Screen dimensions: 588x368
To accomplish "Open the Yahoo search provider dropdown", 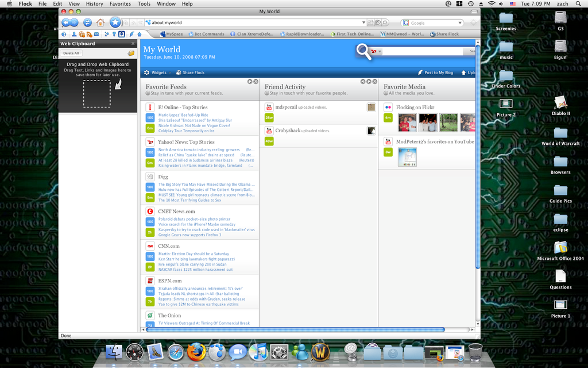I will tap(376, 51).
